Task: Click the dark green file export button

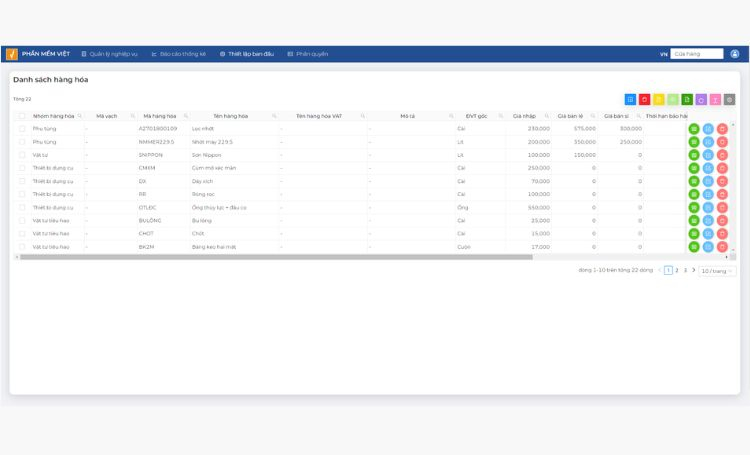Action: tap(687, 100)
